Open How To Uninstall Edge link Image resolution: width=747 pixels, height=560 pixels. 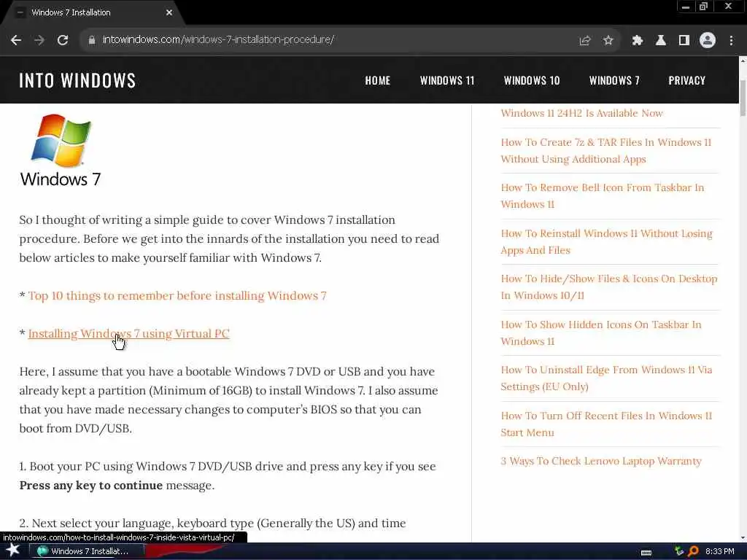606,378
